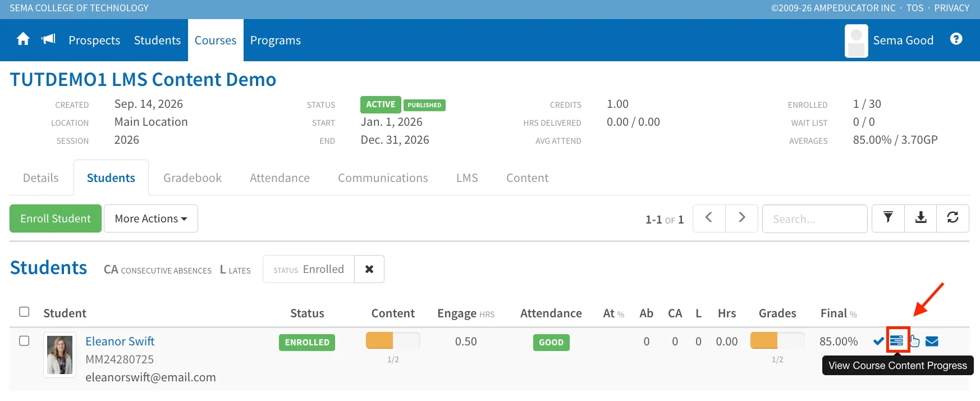Open Programs in the top navigation

coord(276,40)
